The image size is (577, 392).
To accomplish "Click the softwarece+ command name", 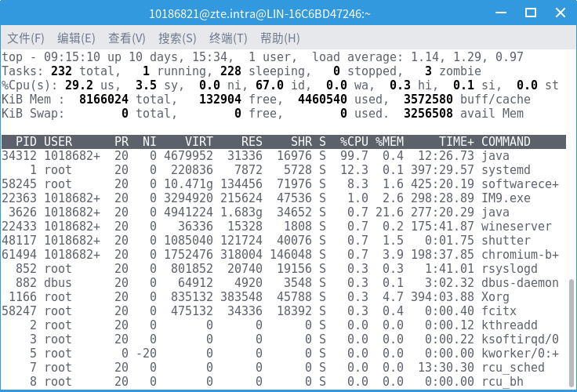I will [521, 184].
